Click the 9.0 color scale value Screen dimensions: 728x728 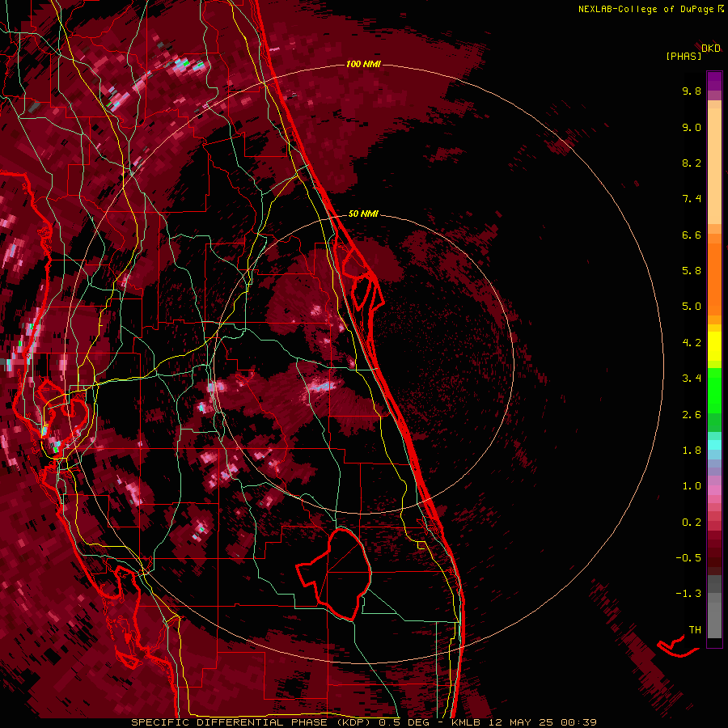(x=692, y=127)
